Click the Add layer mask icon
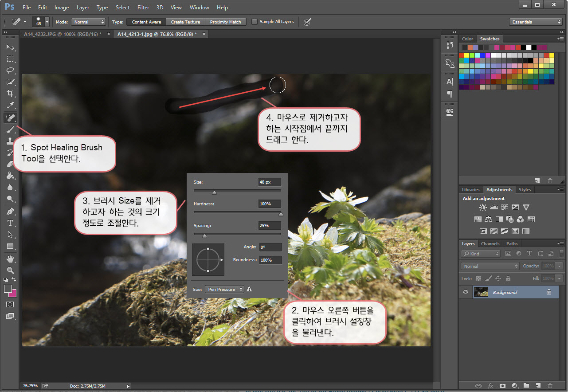The image size is (568, 392). coord(502,386)
